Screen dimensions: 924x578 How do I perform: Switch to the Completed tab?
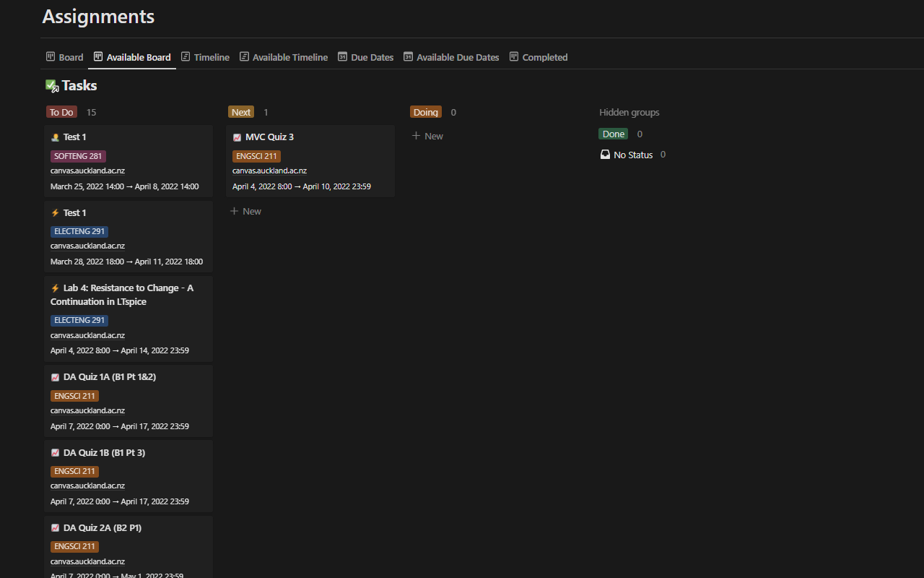tap(539, 57)
